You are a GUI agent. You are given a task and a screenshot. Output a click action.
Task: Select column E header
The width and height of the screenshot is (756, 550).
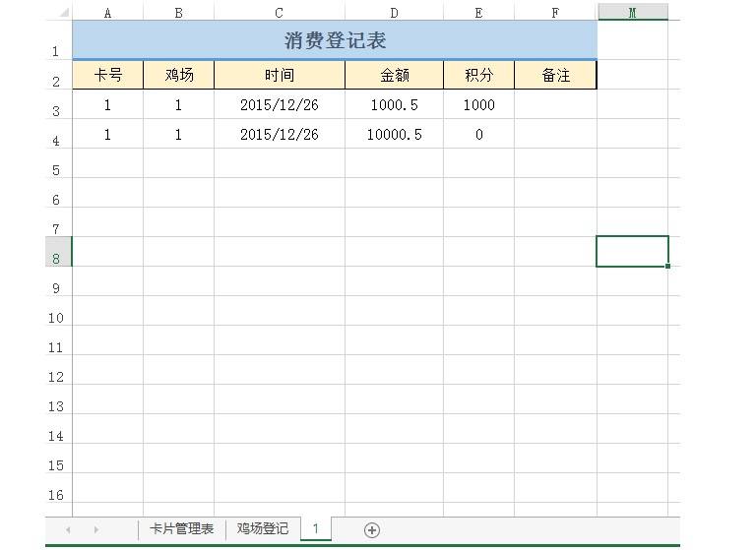click(x=478, y=13)
